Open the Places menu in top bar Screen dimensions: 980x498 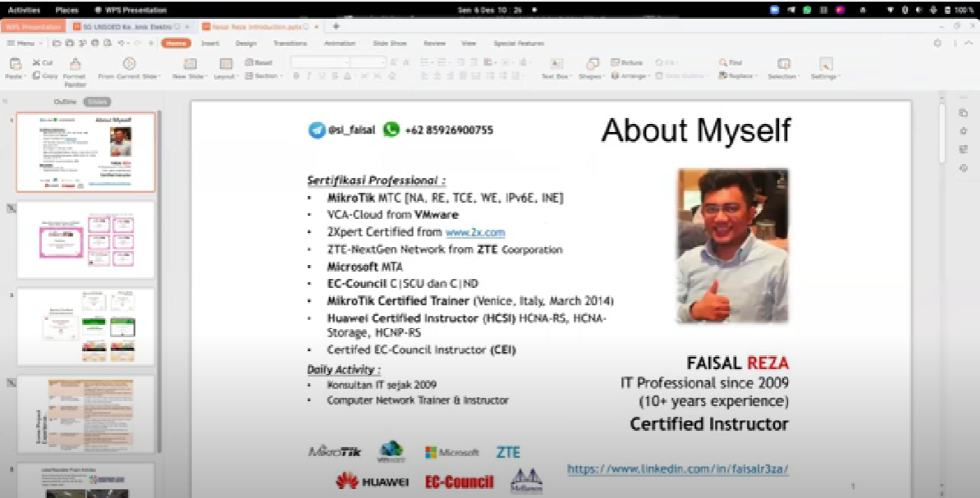66,10
